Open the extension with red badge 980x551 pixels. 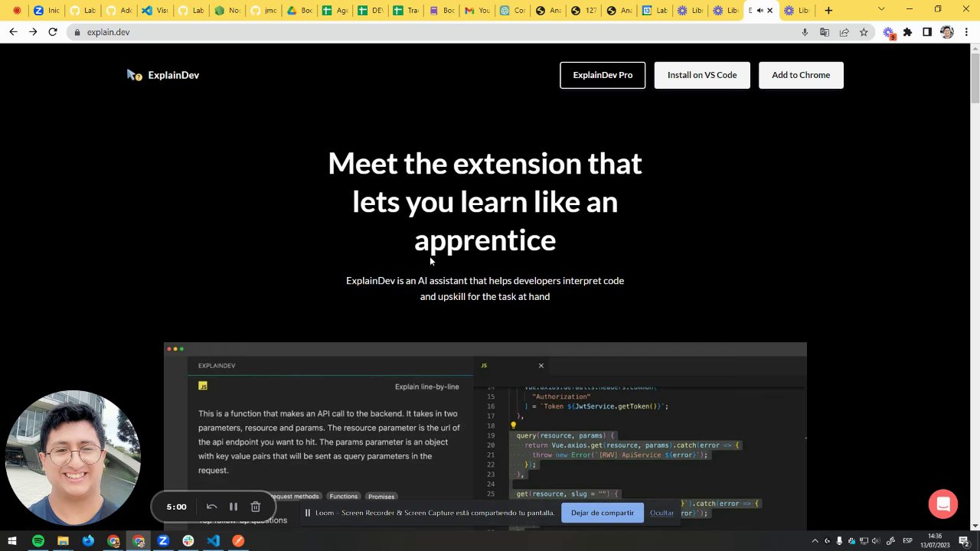click(889, 33)
